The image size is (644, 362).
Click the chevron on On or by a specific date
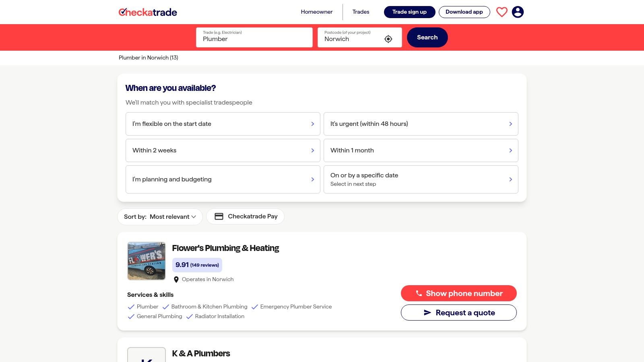510,179
